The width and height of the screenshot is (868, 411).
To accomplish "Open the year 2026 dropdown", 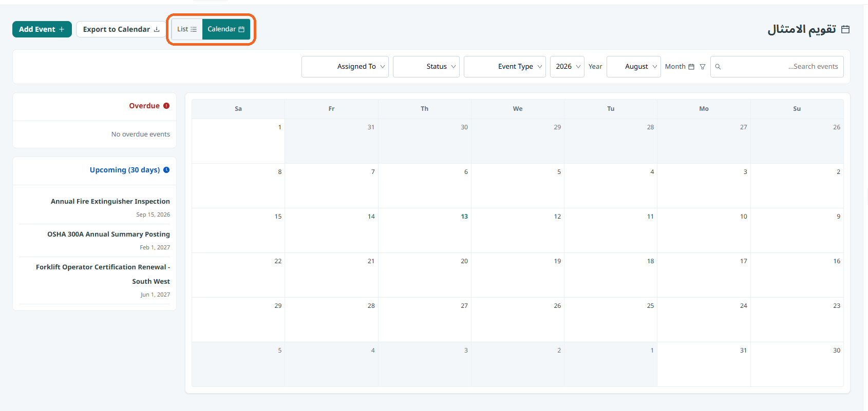I will tap(567, 67).
